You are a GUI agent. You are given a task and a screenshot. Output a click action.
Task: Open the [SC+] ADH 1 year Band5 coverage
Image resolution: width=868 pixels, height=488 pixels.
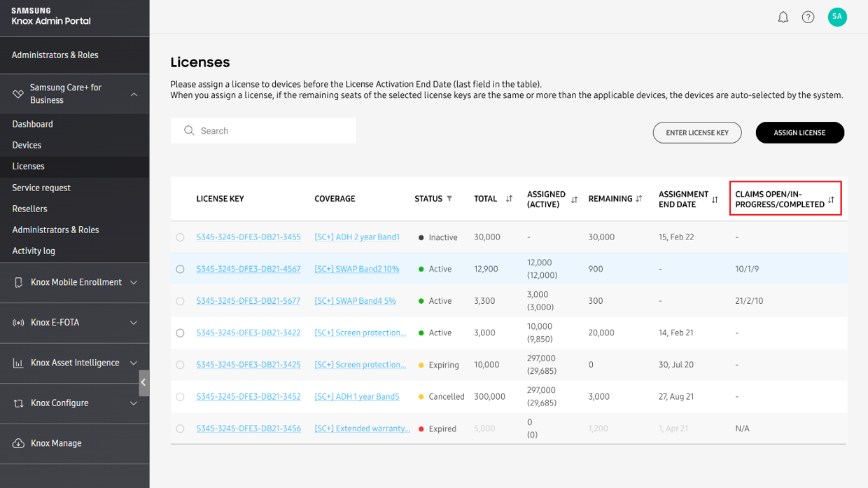[357, 397]
